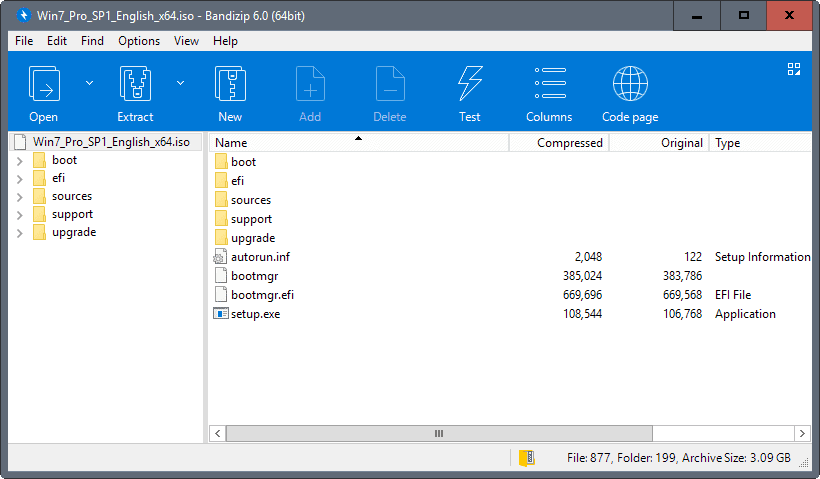Open the Columns toolbar icon

pyautogui.click(x=550, y=83)
